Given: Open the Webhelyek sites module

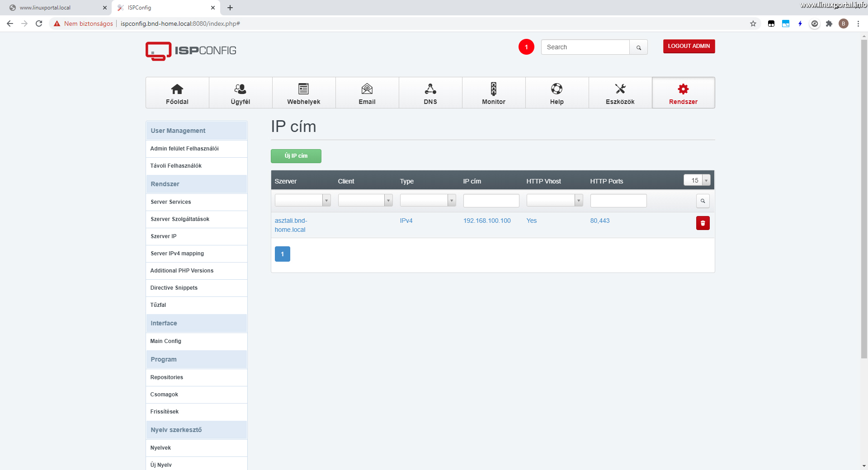Looking at the screenshot, I should [304, 93].
